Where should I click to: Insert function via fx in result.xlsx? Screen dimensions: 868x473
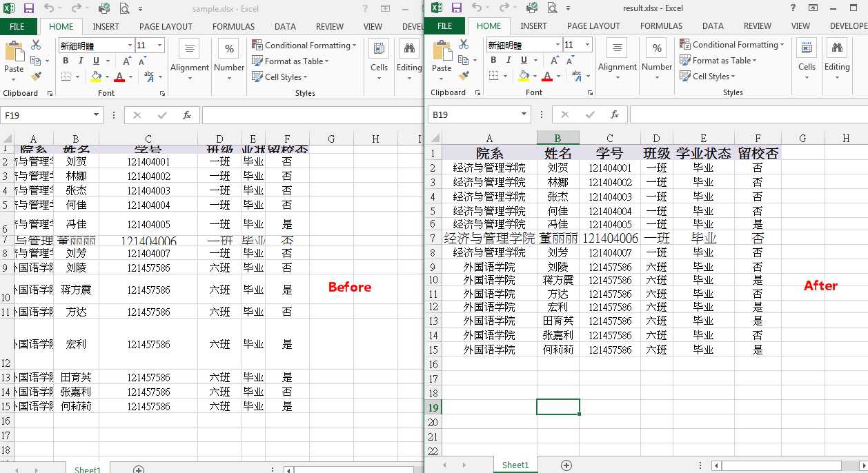[614, 114]
